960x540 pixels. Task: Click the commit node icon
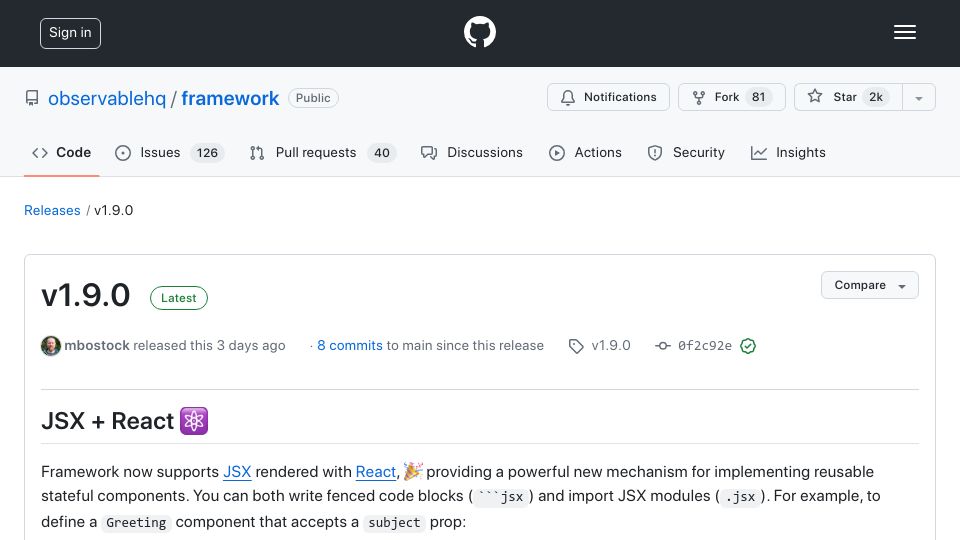(x=662, y=346)
